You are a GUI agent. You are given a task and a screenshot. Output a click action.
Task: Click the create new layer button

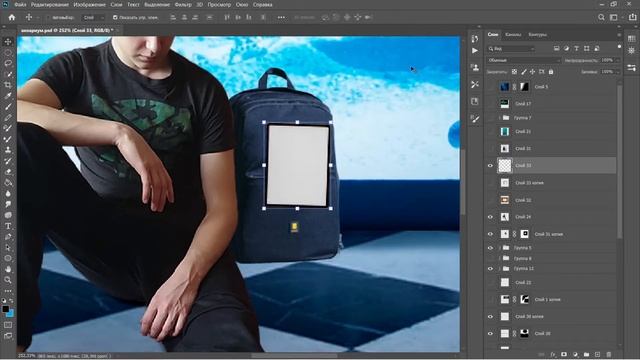pos(597,355)
